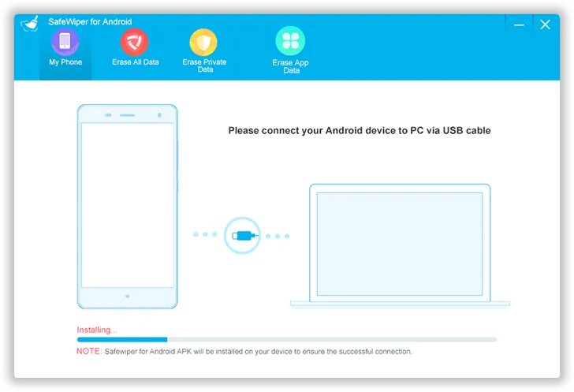Click the USB connector circle icon

(242, 234)
